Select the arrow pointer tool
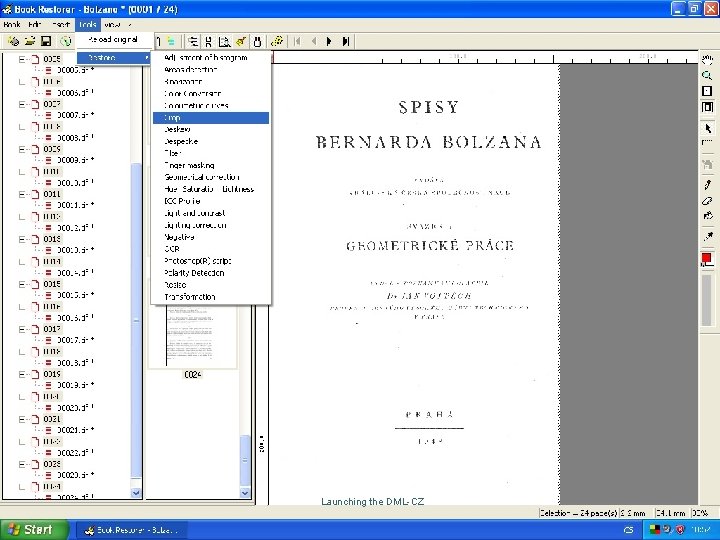The image size is (720, 540). [x=708, y=128]
